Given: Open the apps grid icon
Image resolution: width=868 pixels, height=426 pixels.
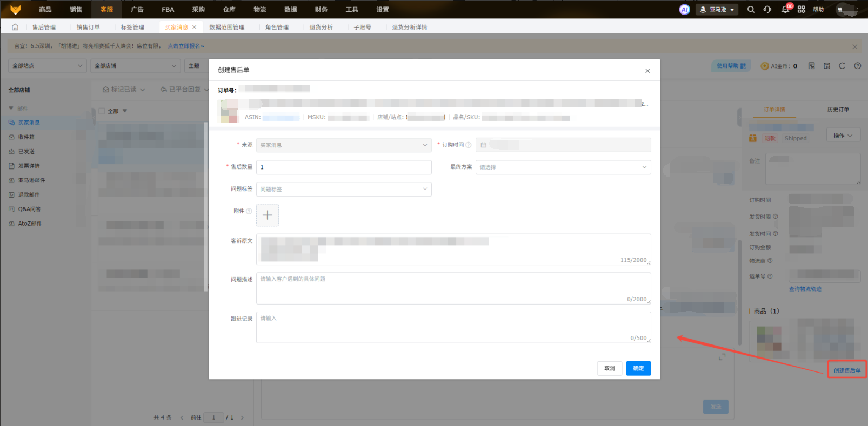Looking at the screenshot, I should [x=802, y=9].
